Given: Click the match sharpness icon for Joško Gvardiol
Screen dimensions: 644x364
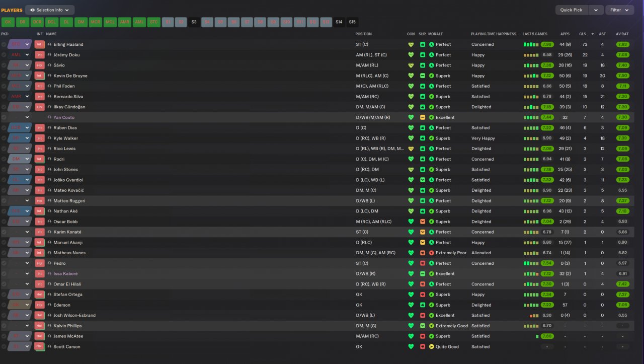Looking at the screenshot, I should click(423, 180).
